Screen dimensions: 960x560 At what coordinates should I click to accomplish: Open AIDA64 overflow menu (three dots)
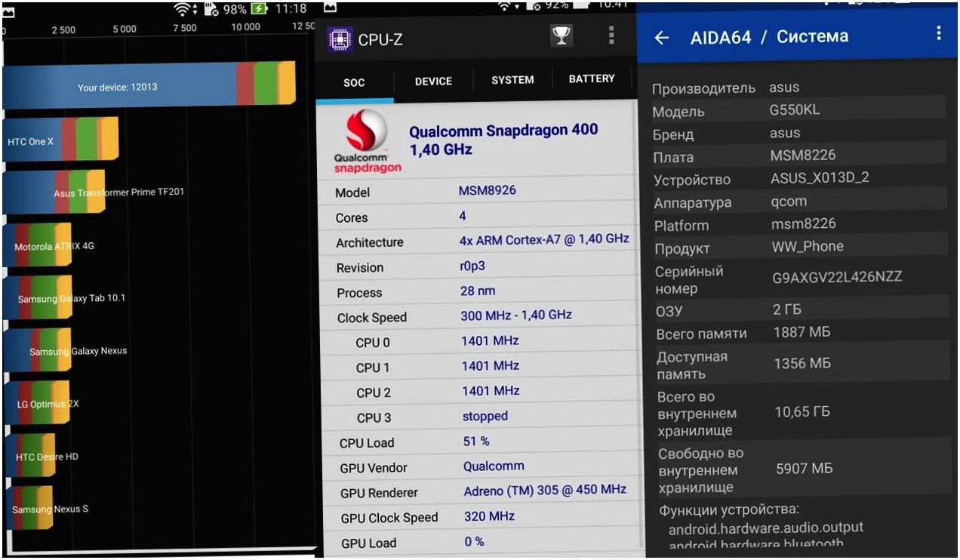click(x=939, y=33)
